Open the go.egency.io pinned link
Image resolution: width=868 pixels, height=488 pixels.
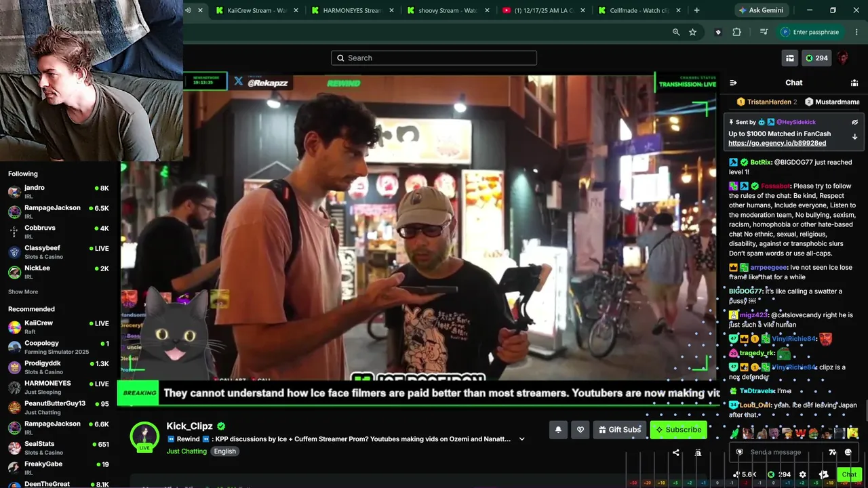click(777, 143)
